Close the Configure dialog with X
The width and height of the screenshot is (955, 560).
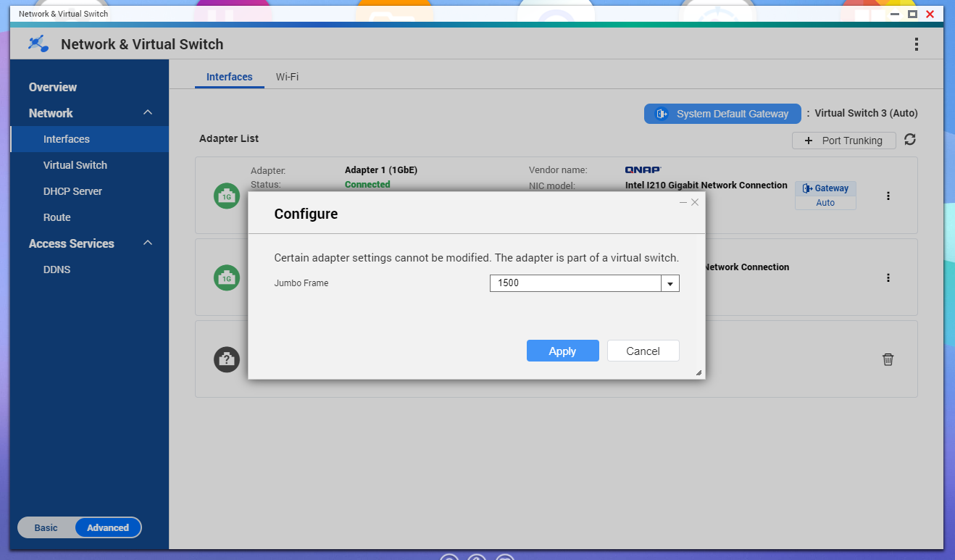click(695, 202)
